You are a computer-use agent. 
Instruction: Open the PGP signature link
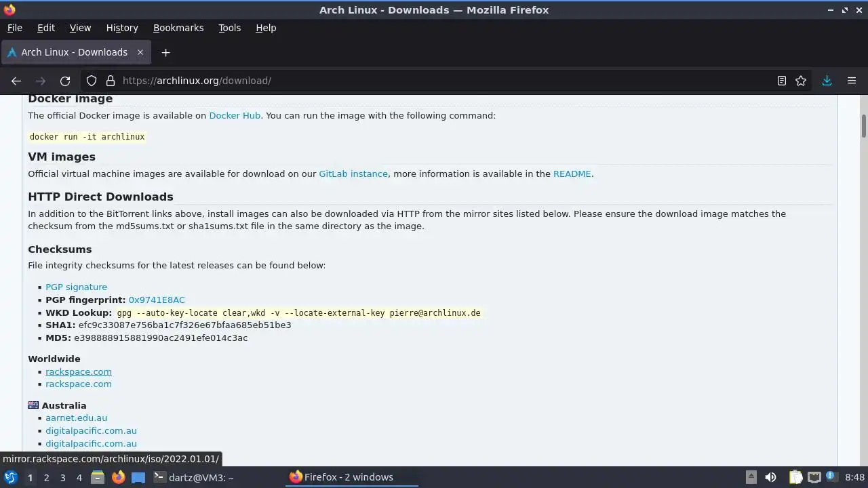[x=76, y=287]
